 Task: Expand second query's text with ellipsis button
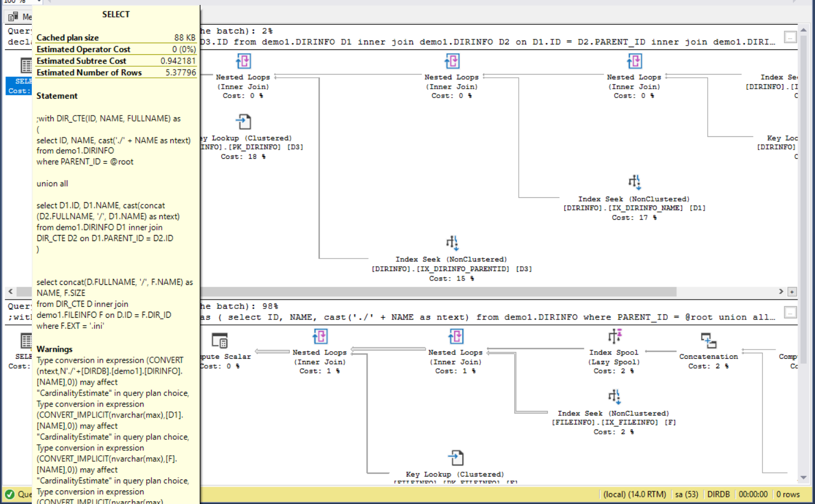point(790,312)
